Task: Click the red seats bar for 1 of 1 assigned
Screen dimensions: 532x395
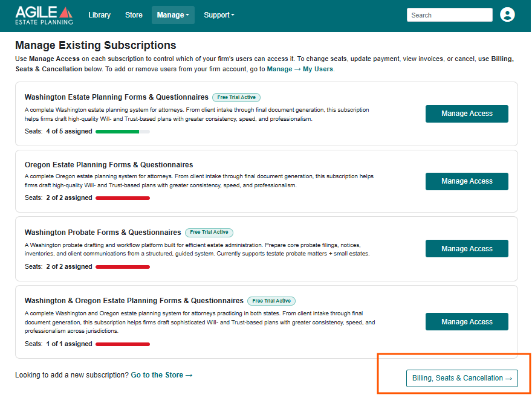Action: (x=123, y=344)
